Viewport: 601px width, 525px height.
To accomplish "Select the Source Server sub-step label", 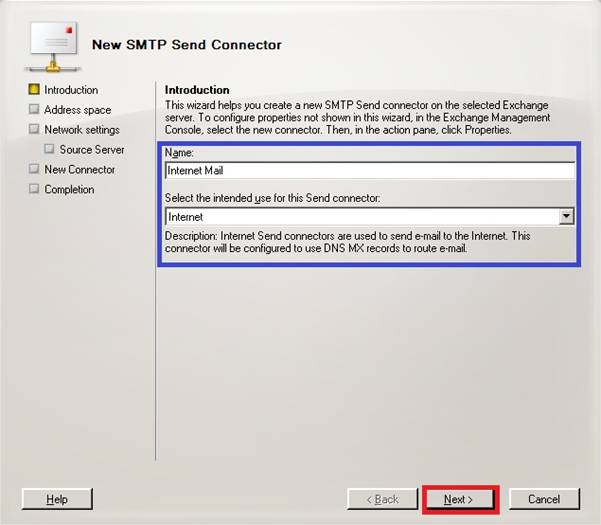I will point(92,150).
